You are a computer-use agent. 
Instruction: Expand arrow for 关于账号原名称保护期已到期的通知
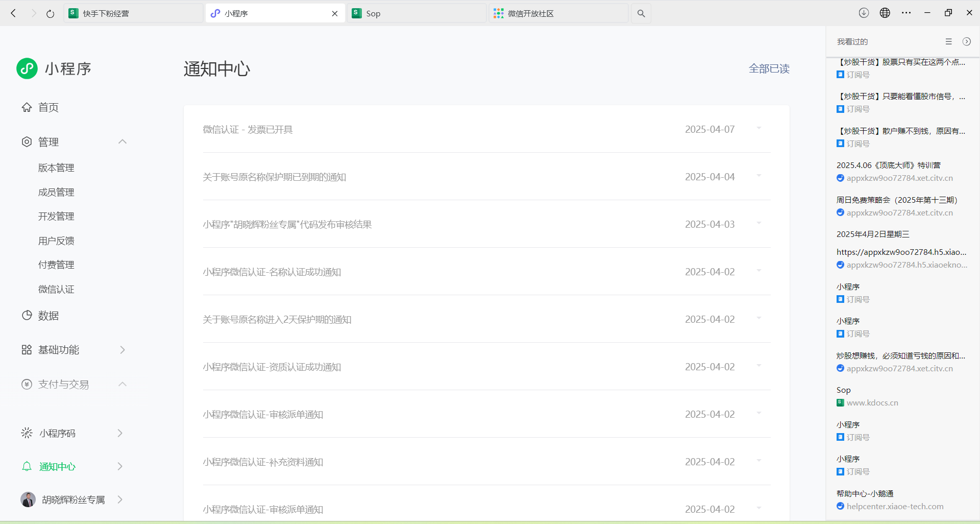pos(759,176)
